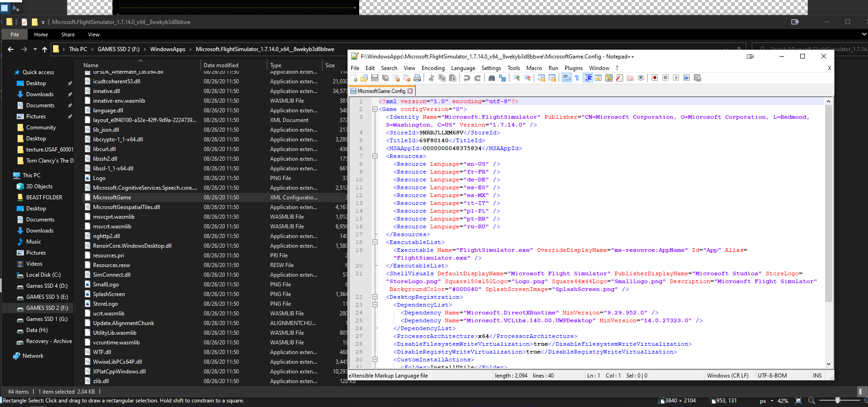The width and height of the screenshot is (868, 407).
Task: Open the Macro menu in Notepad++
Action: click(x=534, y=68)
